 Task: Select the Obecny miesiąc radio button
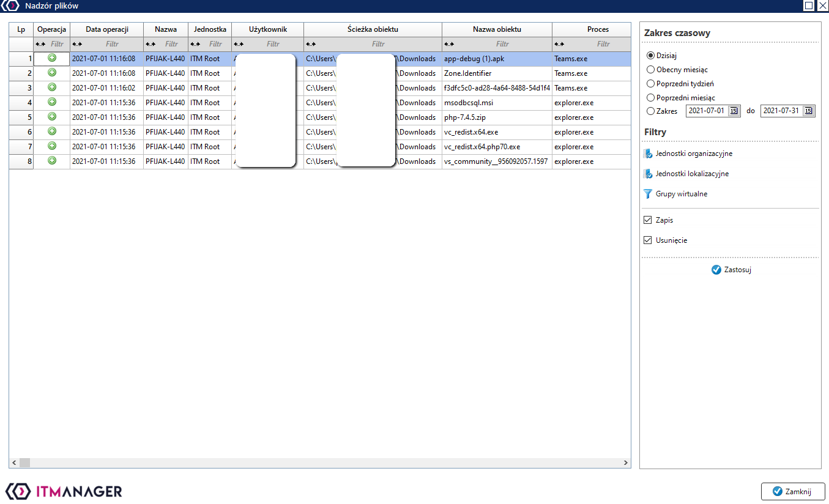point(651,70)
